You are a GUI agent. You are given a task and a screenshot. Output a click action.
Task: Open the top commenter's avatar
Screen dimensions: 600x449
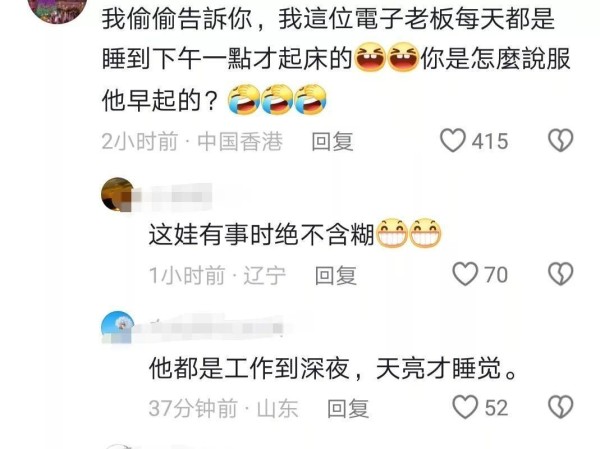[57, 8]
